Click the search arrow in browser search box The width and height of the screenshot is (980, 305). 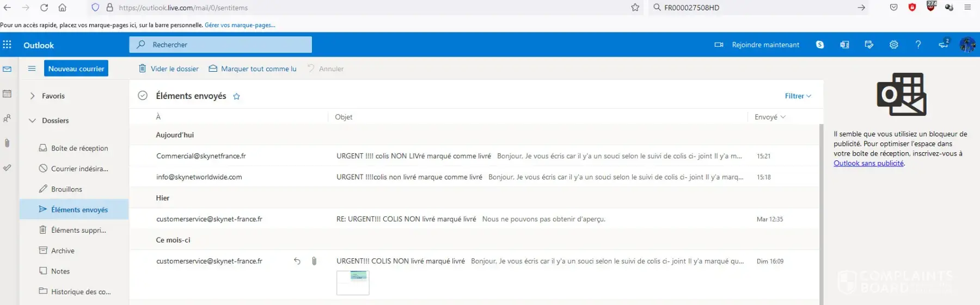(x=861, y=8)
